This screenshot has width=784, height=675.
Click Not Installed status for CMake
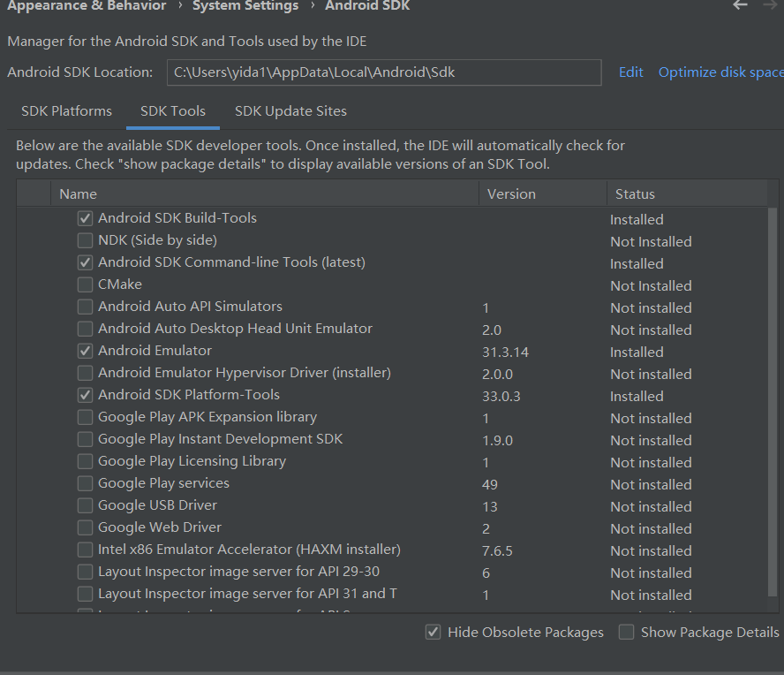point(651,285)
